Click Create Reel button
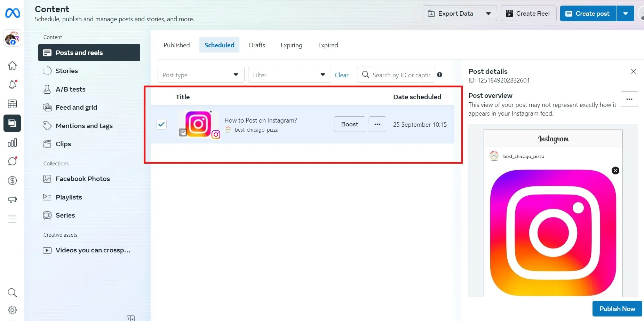The image size is (644, 321). 528,14
